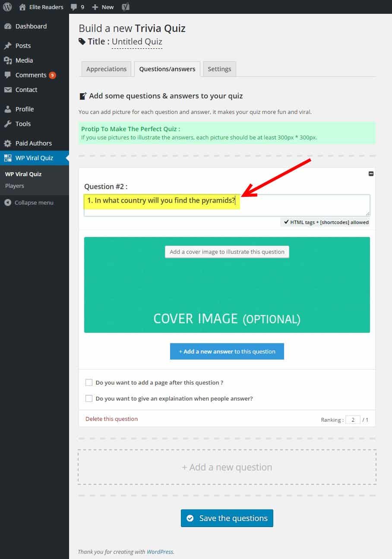Switch to the Appreciations tab

tap(106, 69)
